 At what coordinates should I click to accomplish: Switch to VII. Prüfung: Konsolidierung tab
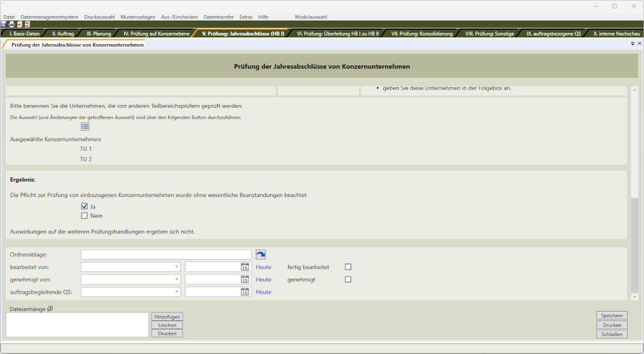422,34
